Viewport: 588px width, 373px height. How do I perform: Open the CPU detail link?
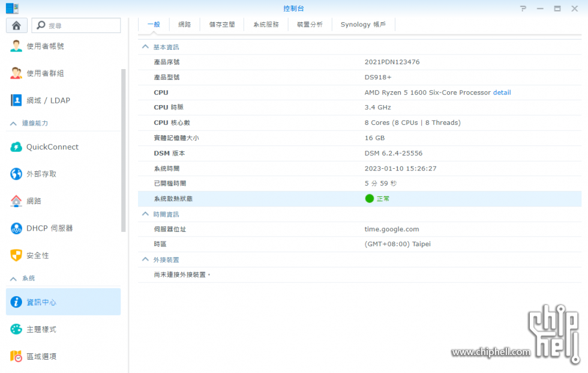pos(502,92)
